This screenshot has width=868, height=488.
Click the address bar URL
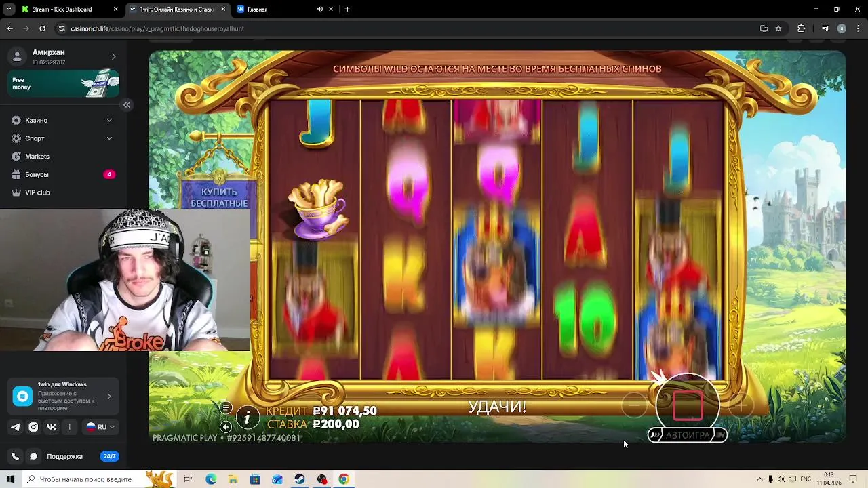157,28
